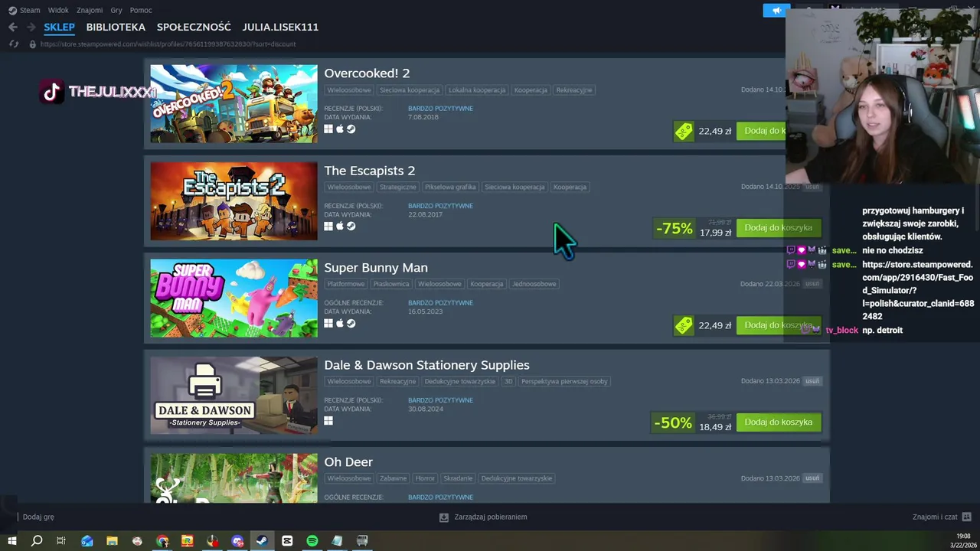Launch CapCut from the taskbar
Screen dimensions: 980x551
[287, 540]
